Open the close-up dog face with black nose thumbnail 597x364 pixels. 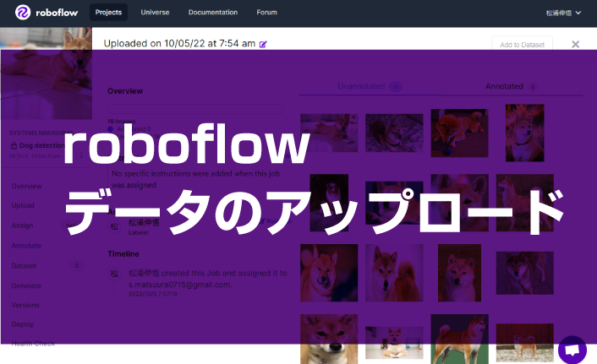pyautogui.click(x=329, y=339)
